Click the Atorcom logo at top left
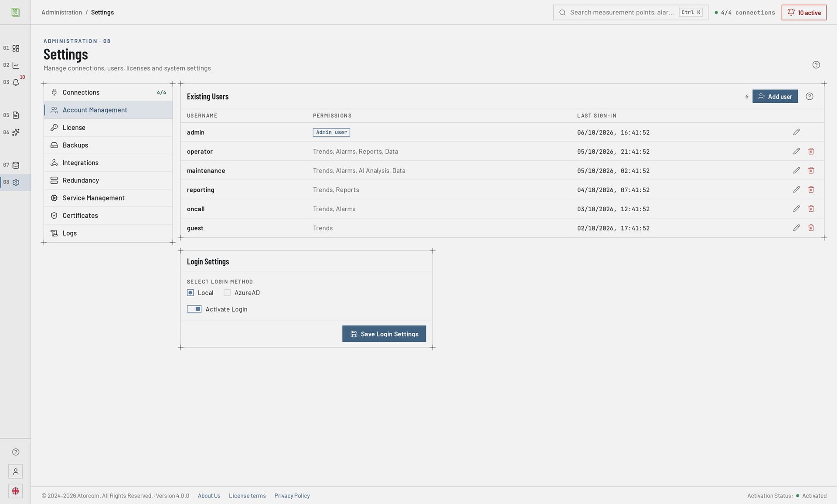 point(16,12)
